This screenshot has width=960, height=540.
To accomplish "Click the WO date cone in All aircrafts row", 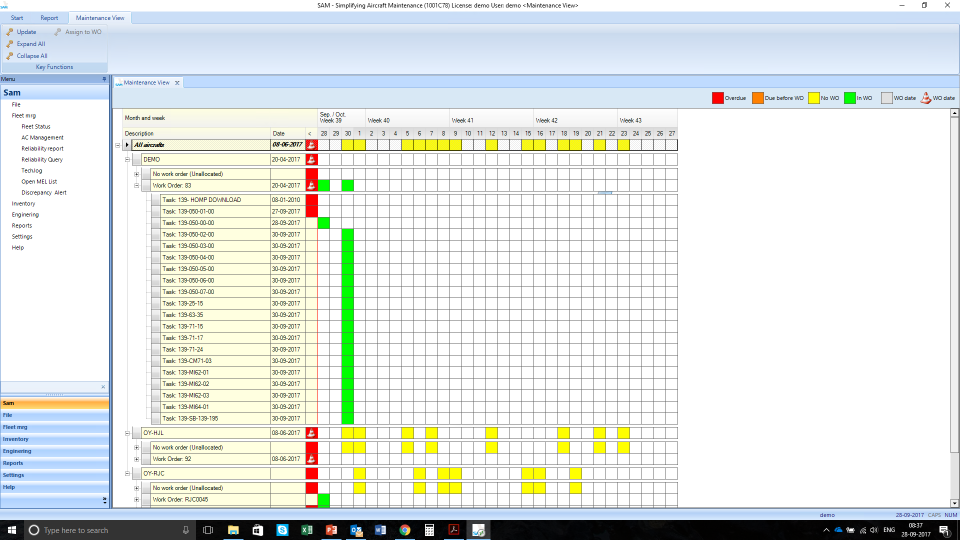I will click(312, 145).
